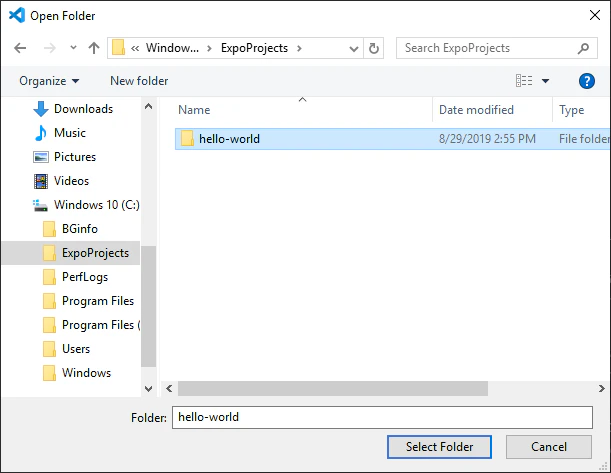Open the Help question mark icon

586,81
